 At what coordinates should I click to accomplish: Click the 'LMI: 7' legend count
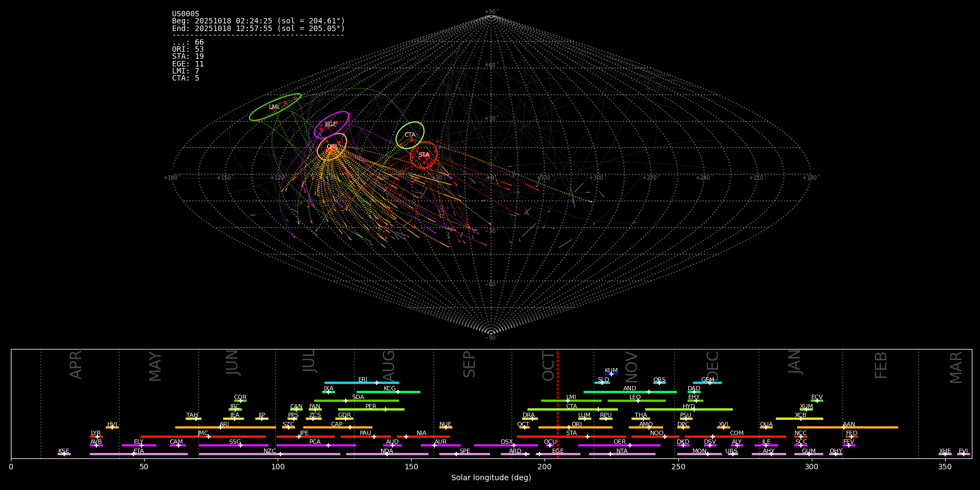pyautogui.click(x=186, y=71)
